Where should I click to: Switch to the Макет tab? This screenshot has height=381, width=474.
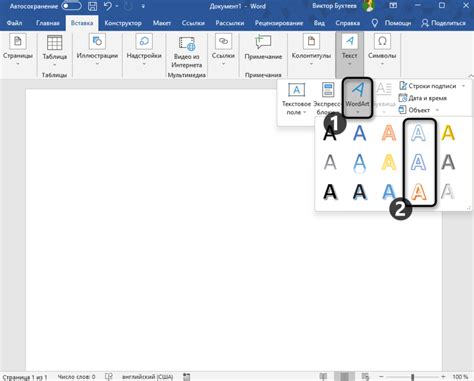click(162, 23)
